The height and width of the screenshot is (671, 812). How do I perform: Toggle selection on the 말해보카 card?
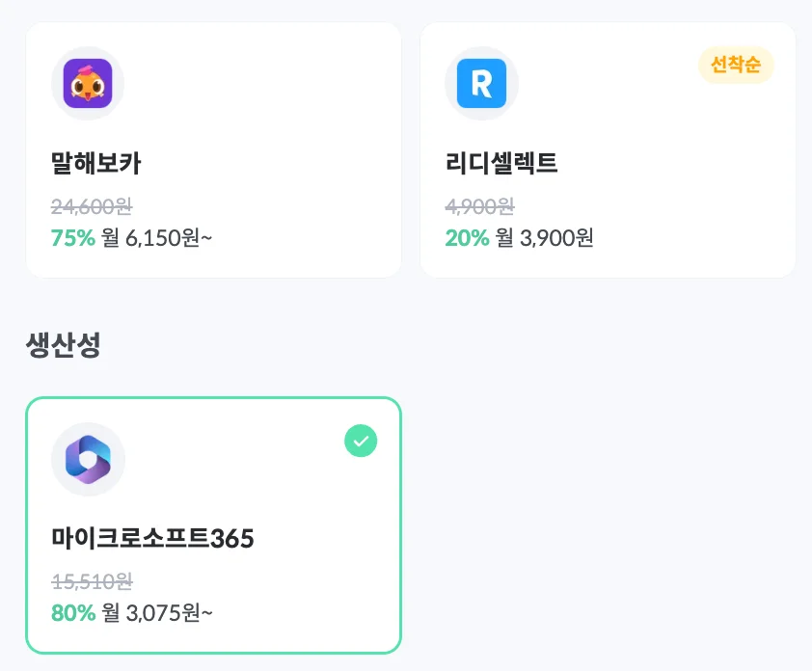click(x=214, y=149)
